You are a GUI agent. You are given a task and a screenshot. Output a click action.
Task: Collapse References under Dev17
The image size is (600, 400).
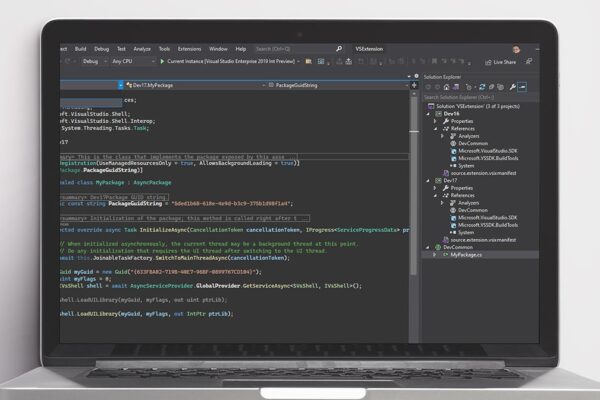coord(435,196)
